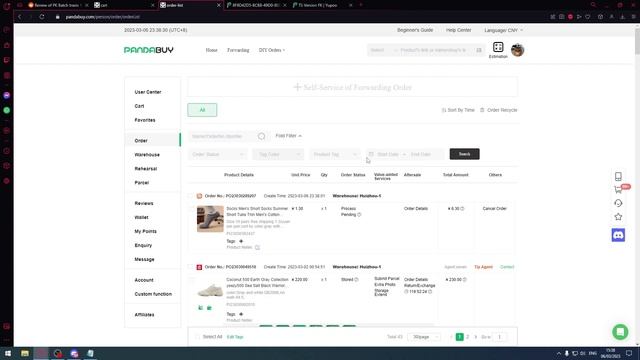Click the Discord icon in the taskbar
This screenshot has width=640, height=360.
point(74,353)
